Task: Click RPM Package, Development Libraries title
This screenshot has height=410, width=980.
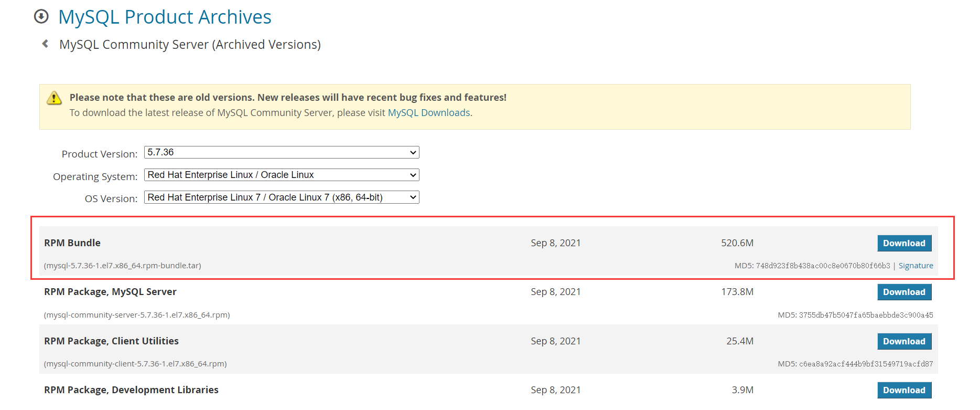Action: 131,390
